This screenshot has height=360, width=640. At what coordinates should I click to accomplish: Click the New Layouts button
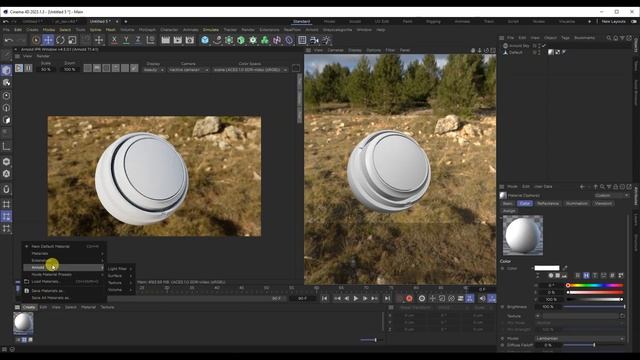click(613, 21)
